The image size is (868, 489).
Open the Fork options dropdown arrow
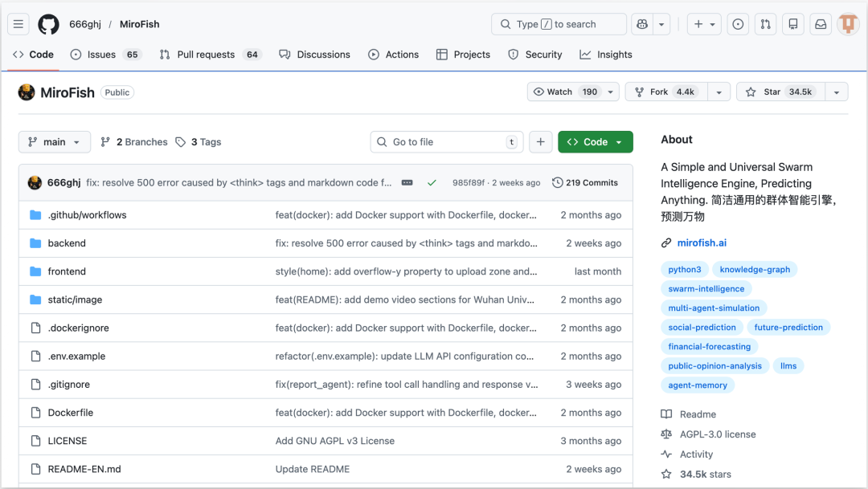[719, 92]
